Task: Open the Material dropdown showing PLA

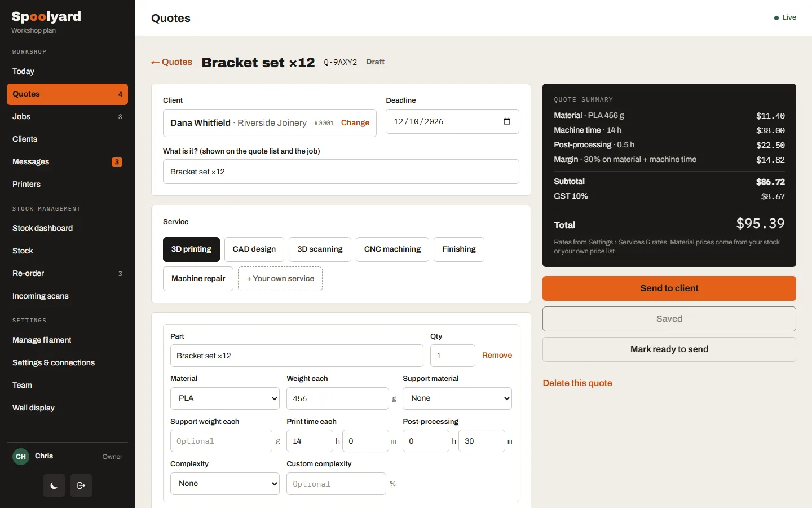Action: click(225, 398)
